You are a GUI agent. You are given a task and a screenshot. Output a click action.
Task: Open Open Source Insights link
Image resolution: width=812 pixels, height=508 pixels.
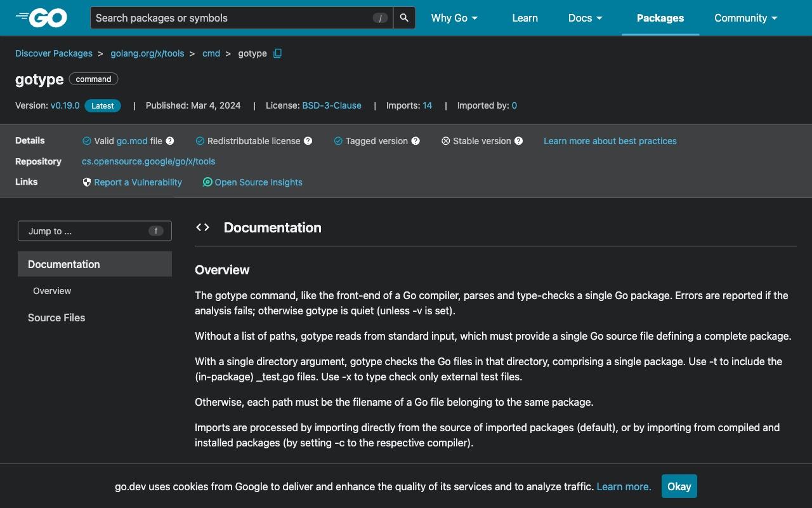click(x=258, y=182)
